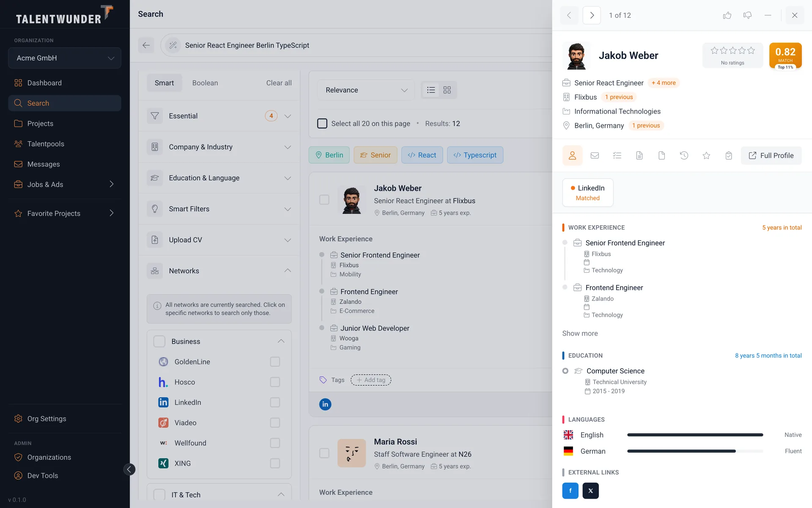Open Organizations admin page

65,457
